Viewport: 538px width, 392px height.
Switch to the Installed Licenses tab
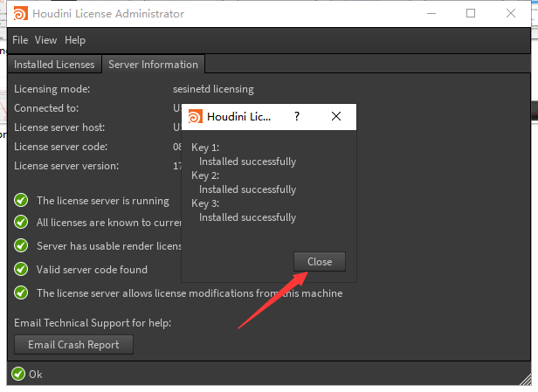click(x=54, y=65)
